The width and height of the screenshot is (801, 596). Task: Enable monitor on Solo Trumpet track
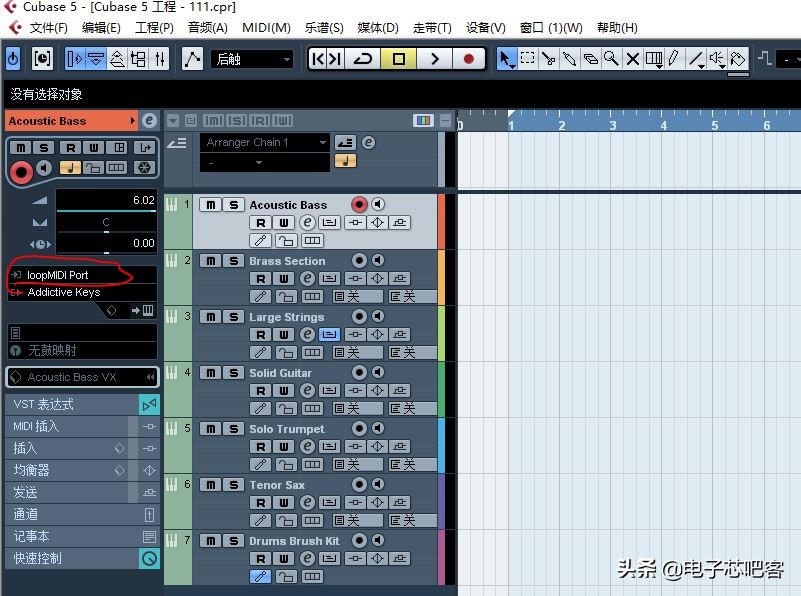point(378,428)
